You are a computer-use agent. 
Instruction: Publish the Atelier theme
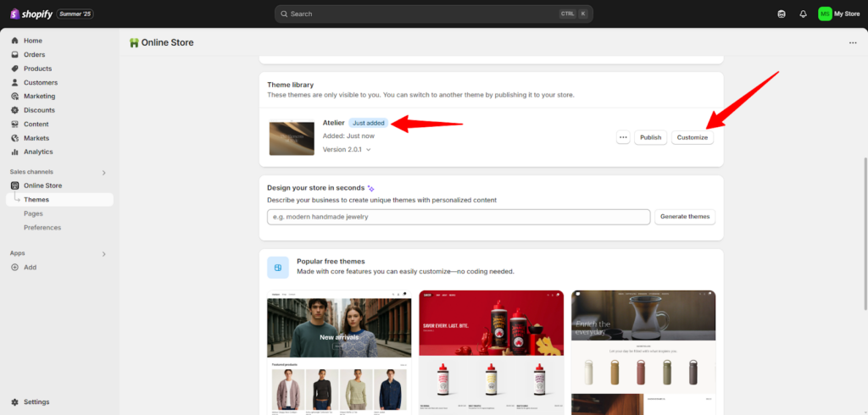(650, 137)
